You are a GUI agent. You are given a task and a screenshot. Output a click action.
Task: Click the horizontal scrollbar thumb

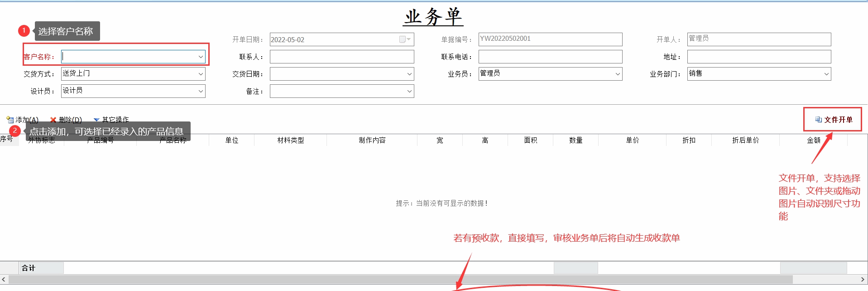[x=400, y=279]
